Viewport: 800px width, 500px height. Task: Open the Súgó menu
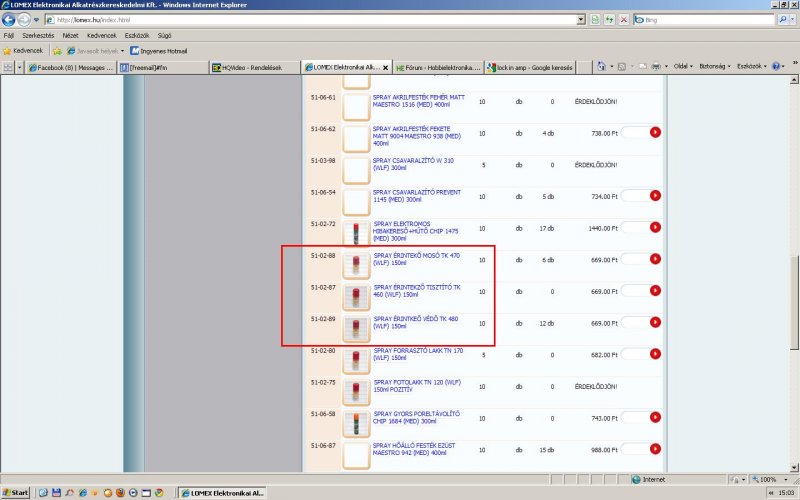pos(164,36)
